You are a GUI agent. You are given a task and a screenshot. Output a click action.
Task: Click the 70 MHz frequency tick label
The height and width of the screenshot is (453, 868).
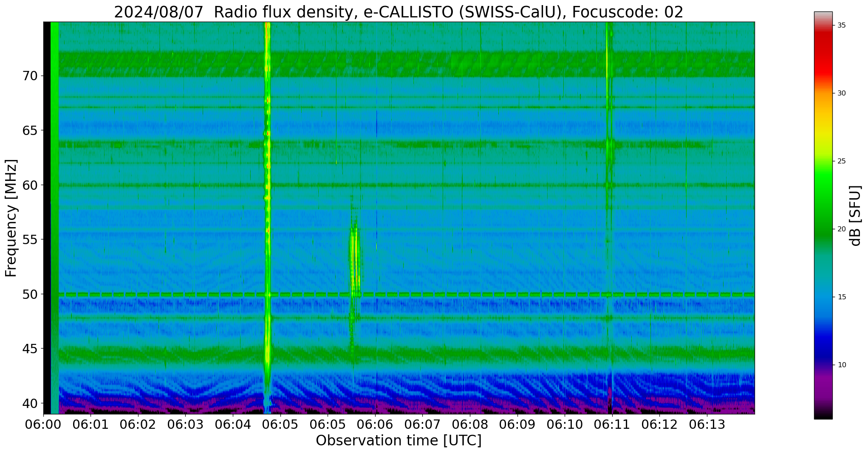(30, 76)
